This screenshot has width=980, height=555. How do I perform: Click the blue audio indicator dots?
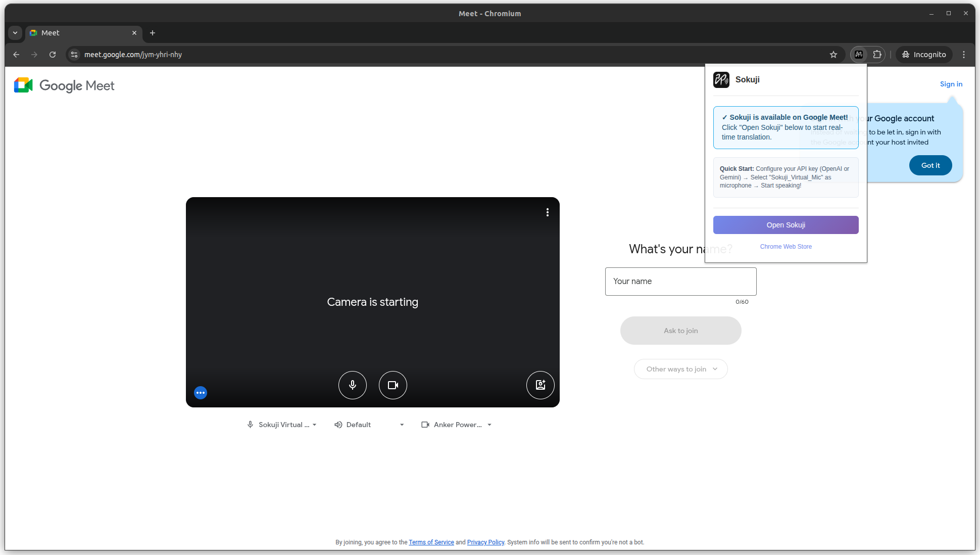click(201, 393)
